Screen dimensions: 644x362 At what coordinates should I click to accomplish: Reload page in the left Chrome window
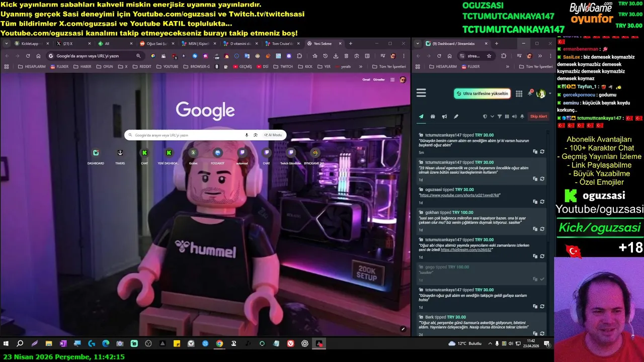(x=28, y=56)
